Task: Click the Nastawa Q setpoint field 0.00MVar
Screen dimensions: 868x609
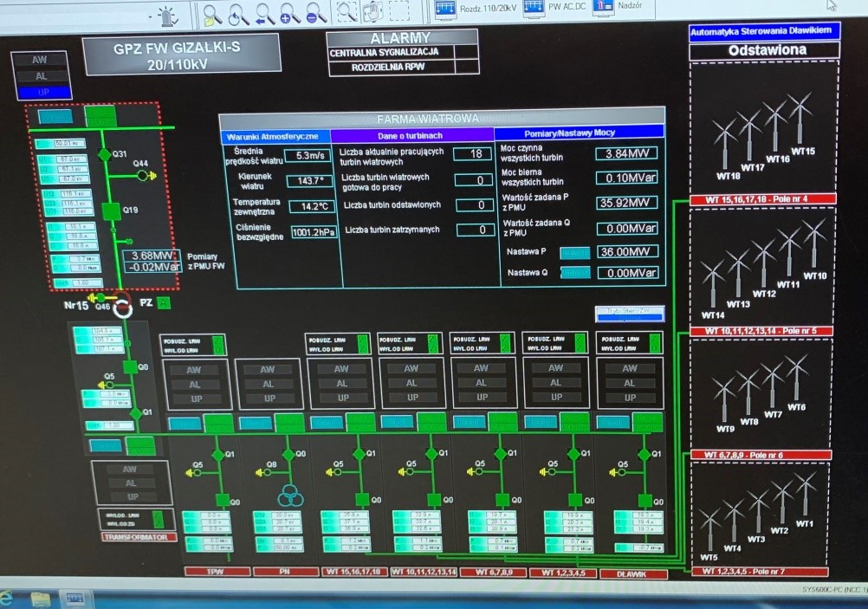Action: pyautogui.click(x=628, y=273)
